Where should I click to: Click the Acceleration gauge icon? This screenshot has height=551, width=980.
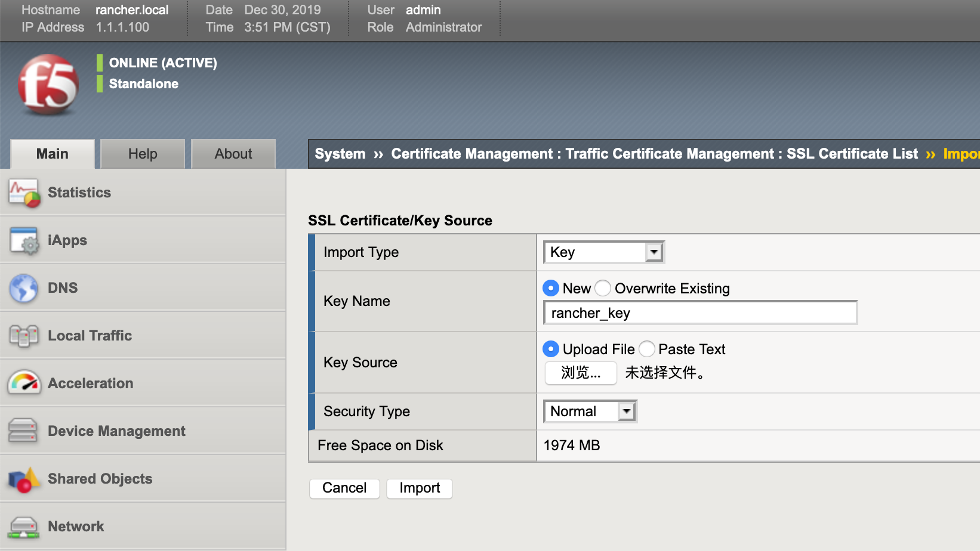coord(24,383)
